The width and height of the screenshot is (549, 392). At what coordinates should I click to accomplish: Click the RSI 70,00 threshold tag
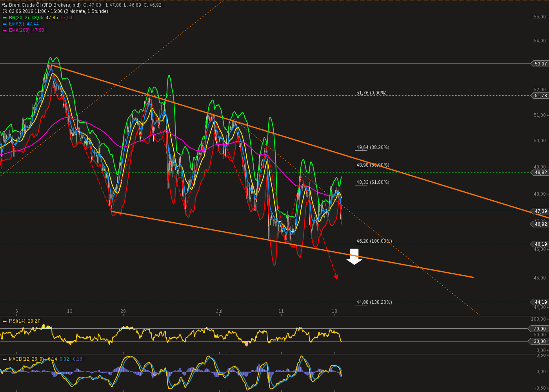[x=539, y=329]
